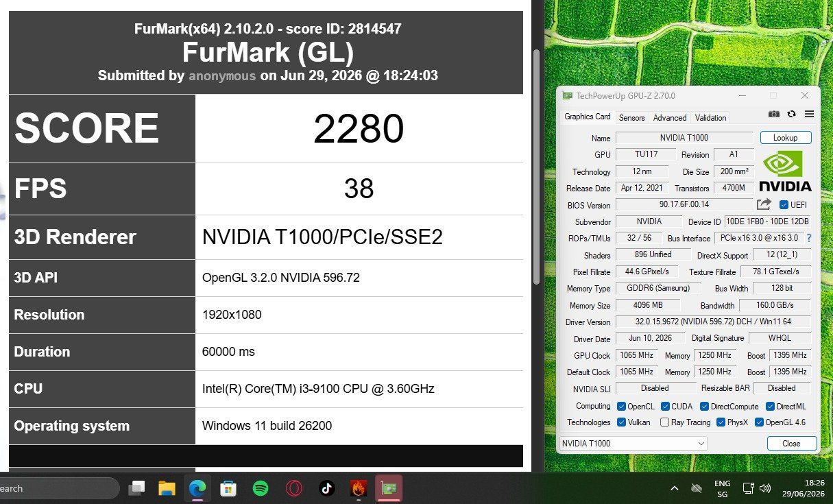Click the NVIDIA T1000/PCIe/SSE2 renderer text
This screenshot has width=833, height=504.
322,237
